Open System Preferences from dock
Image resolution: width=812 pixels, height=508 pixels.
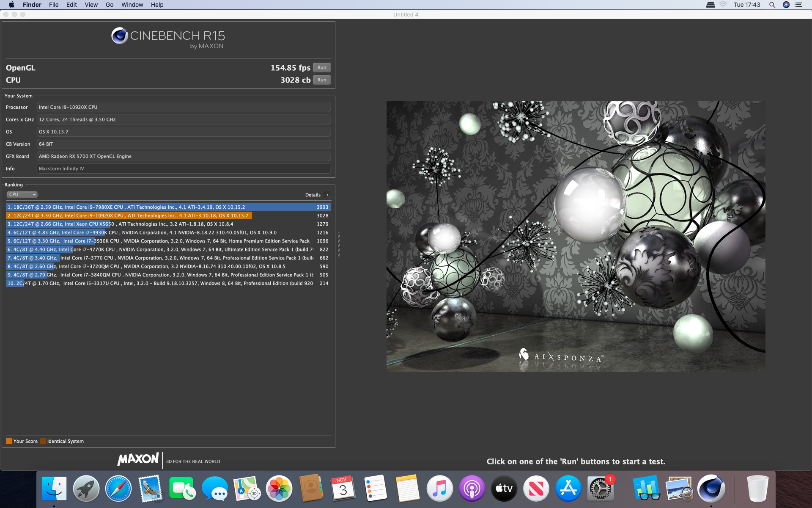[600, 489]
